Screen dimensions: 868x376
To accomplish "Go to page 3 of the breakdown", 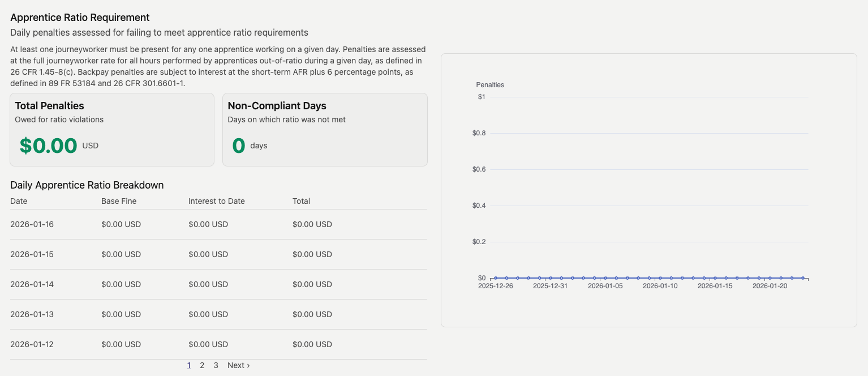I will 216,365.
